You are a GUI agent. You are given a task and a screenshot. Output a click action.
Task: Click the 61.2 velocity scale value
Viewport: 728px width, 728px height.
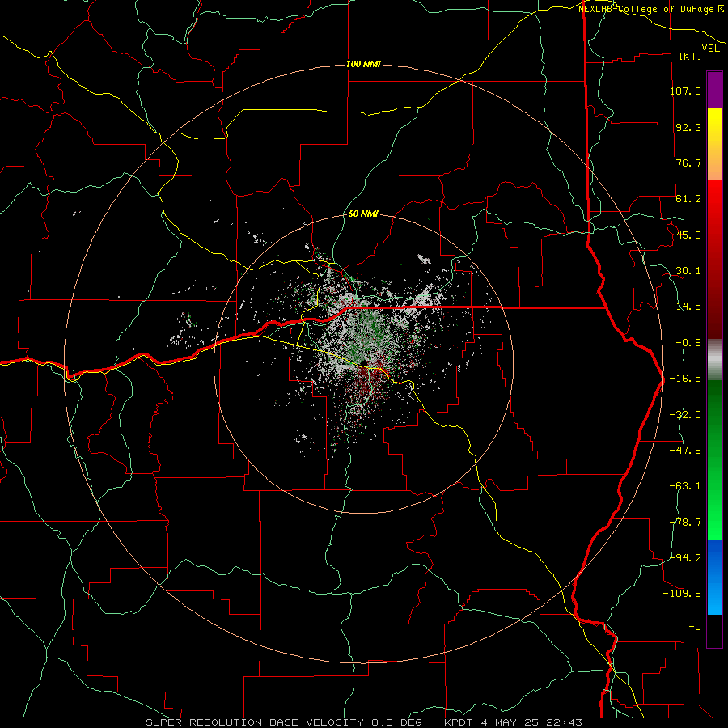[688, 199]
